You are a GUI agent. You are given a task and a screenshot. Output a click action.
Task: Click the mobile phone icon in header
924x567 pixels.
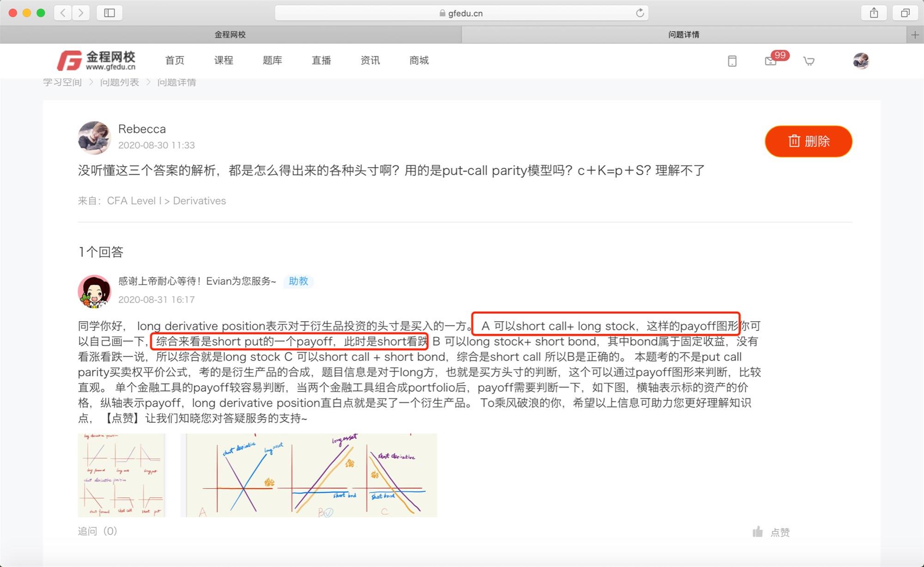(732, 61)
